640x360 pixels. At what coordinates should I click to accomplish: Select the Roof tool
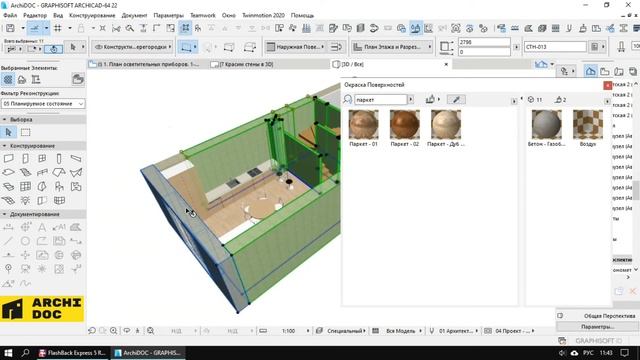[59, 173]
